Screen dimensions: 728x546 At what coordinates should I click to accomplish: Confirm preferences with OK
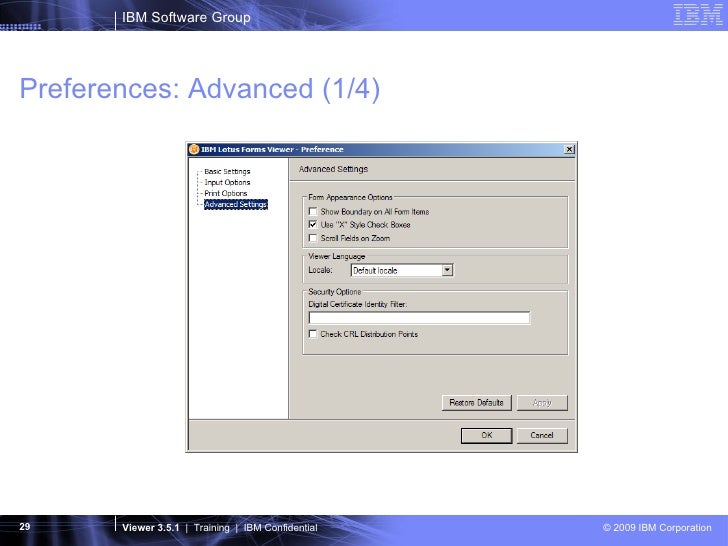[x=487, y=436]
